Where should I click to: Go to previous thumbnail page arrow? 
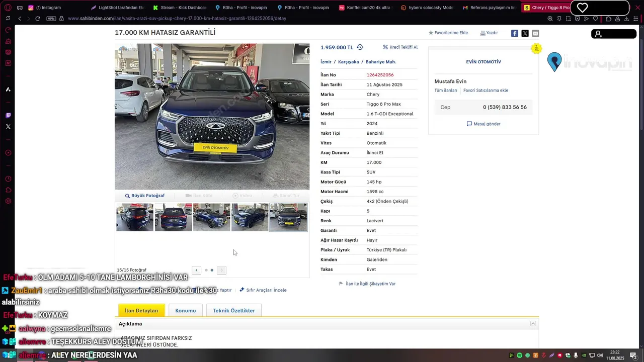[197, 270]
